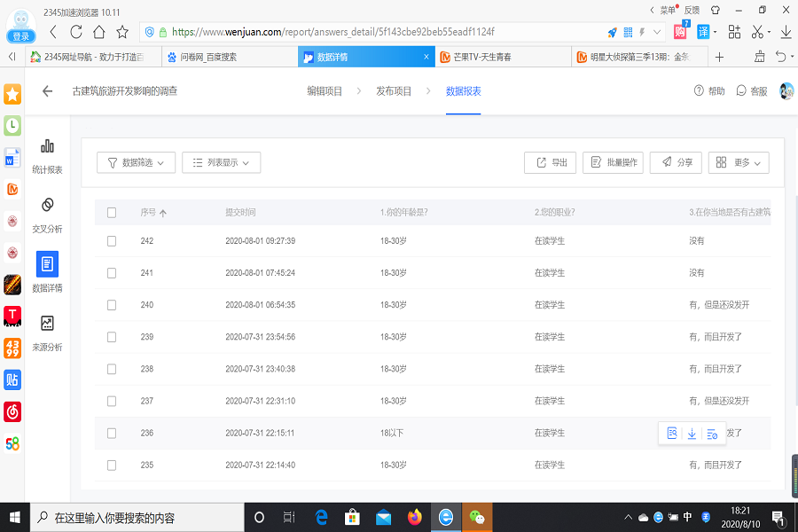798x532 pixels.
Task: Open 交叉分析 cross analysis view
Action: [47, 214]
